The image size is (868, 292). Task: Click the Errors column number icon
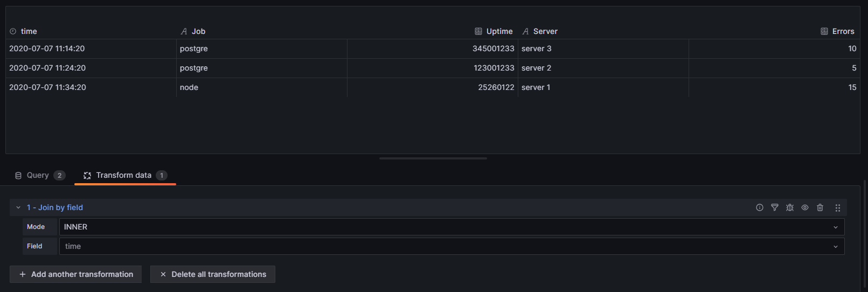coord(824,31)
